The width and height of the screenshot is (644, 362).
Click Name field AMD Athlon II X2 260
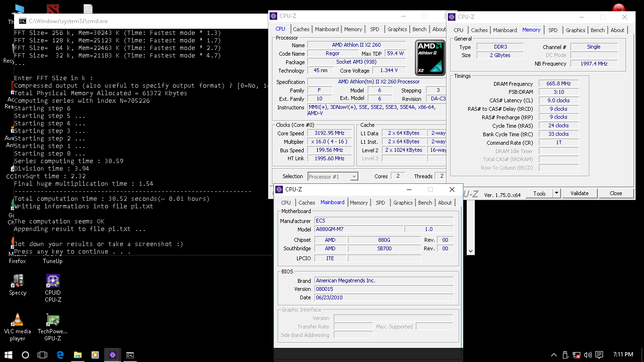tap(356, 45)
